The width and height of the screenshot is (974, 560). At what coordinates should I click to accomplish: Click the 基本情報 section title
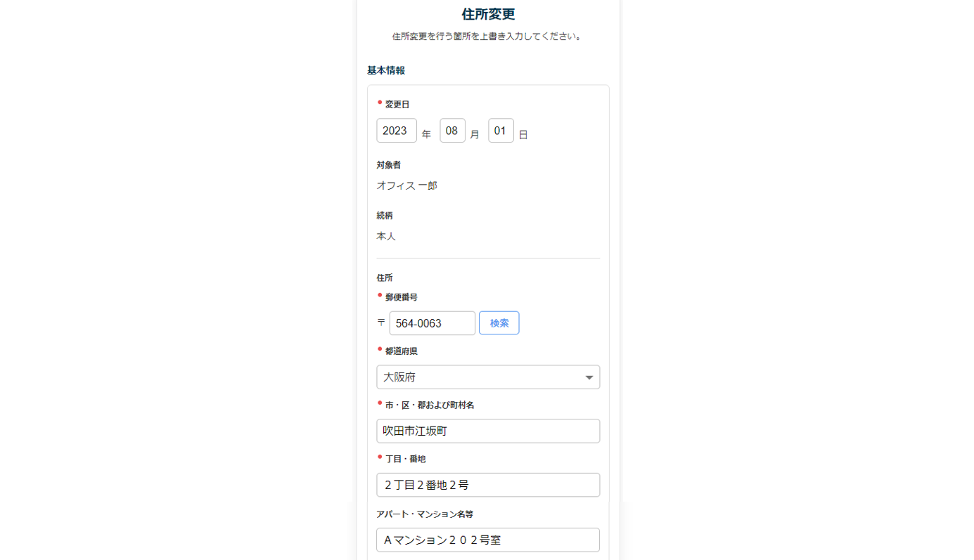[386, 71]
